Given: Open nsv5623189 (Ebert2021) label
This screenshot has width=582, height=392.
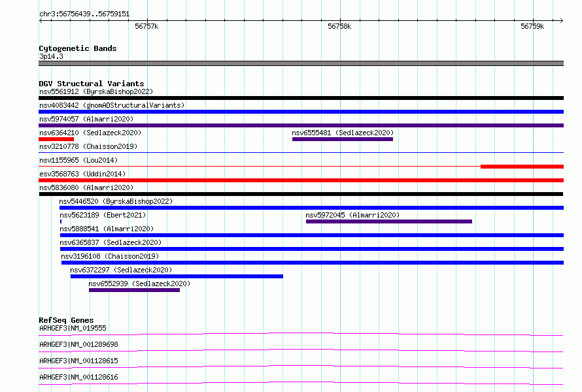Looking at the screenshot, I should tap(103, 215).
